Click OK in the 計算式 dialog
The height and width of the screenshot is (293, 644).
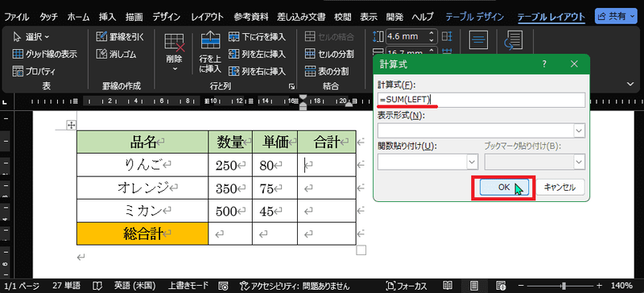coord(504,188)
